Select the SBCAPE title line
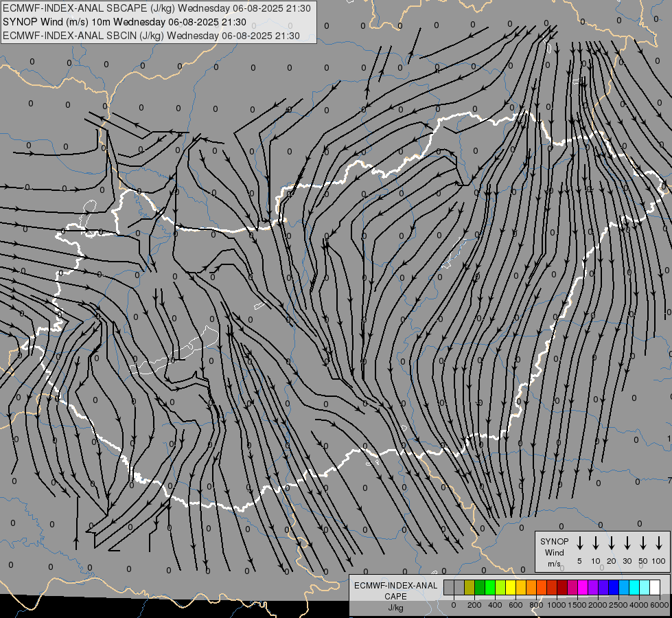 [157, 8]
